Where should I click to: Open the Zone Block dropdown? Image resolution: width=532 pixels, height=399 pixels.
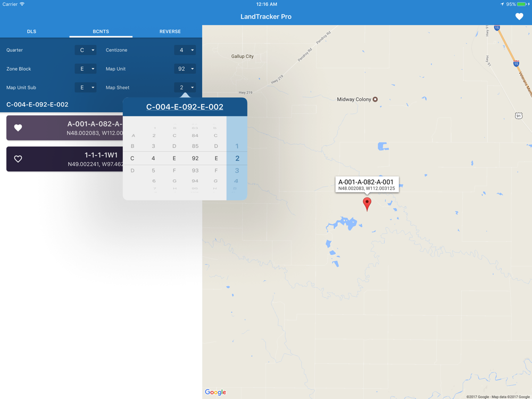pyautogui.click(x=86, y=69)
